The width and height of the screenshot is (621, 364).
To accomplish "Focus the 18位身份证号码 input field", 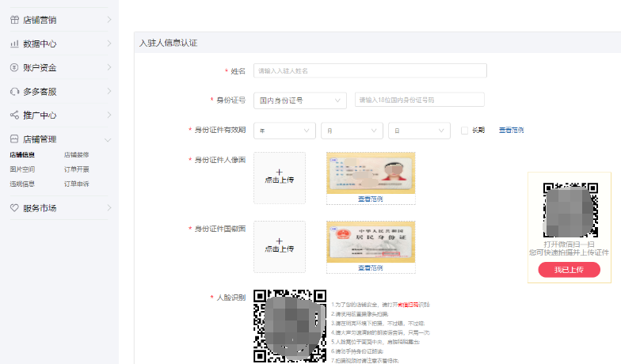I will coord(420,100).
